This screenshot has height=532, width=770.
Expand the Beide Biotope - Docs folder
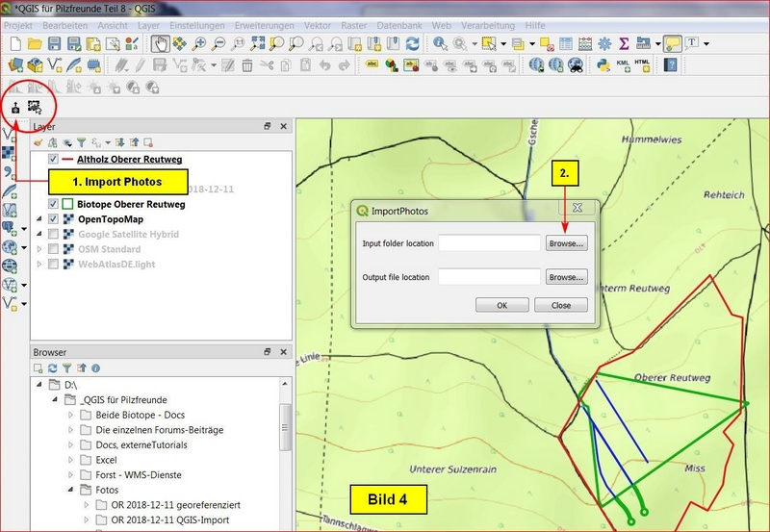pos(70,415)
